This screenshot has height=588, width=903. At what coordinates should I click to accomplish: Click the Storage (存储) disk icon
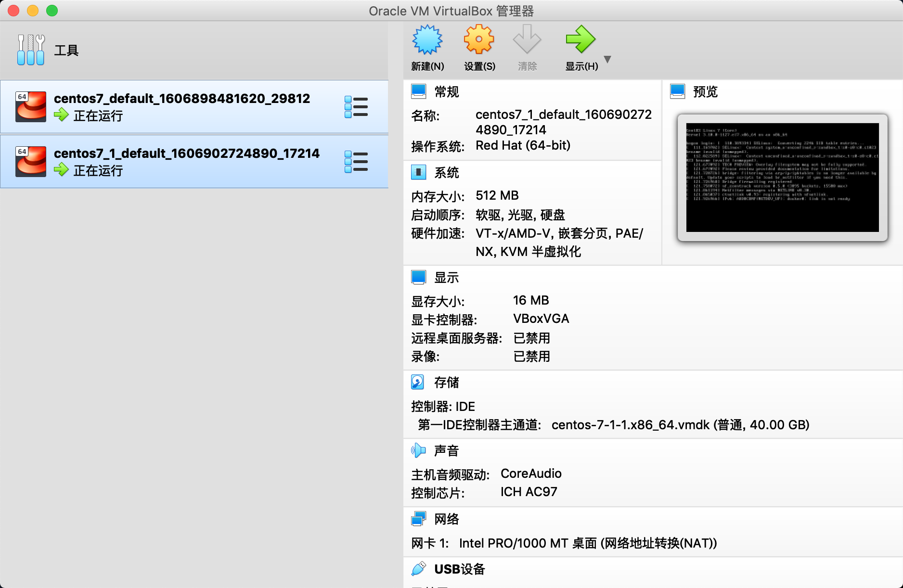[418, 382]
